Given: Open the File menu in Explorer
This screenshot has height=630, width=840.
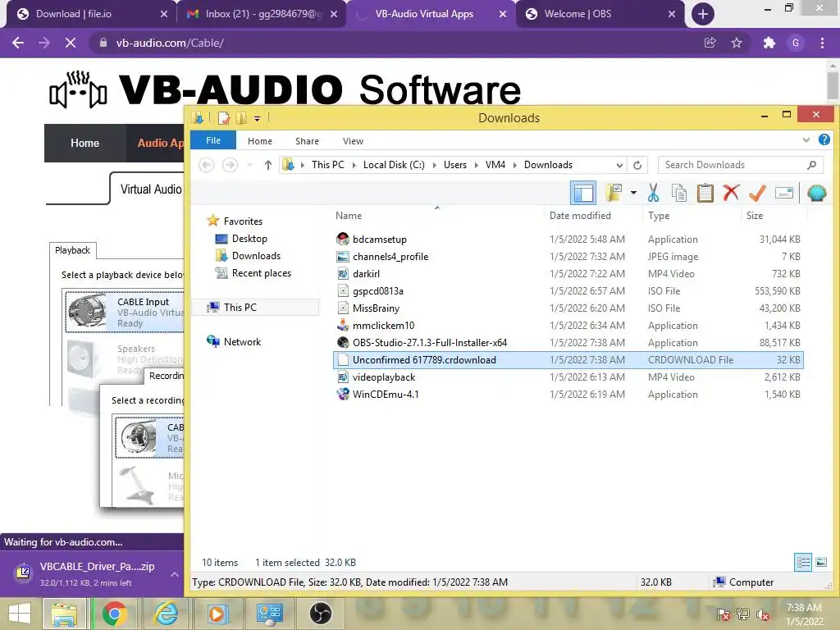Looking at the screenshot, I should tap(213, 140).
